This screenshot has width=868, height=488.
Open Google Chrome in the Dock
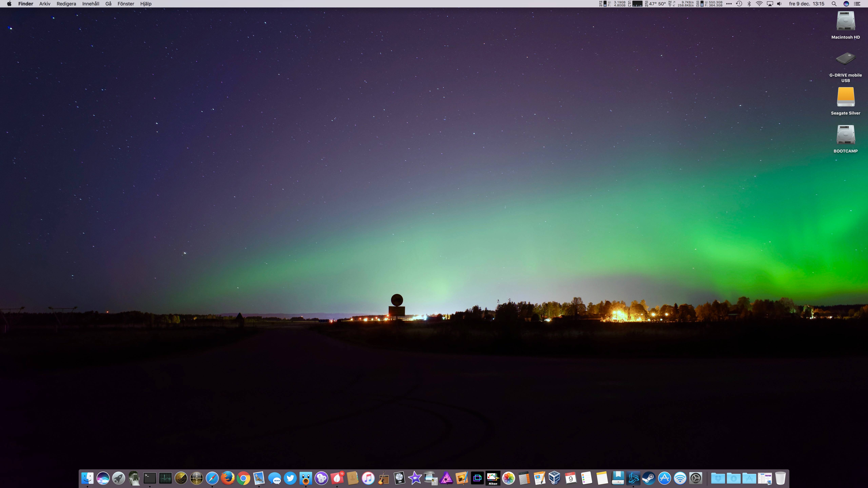[243, 478]
